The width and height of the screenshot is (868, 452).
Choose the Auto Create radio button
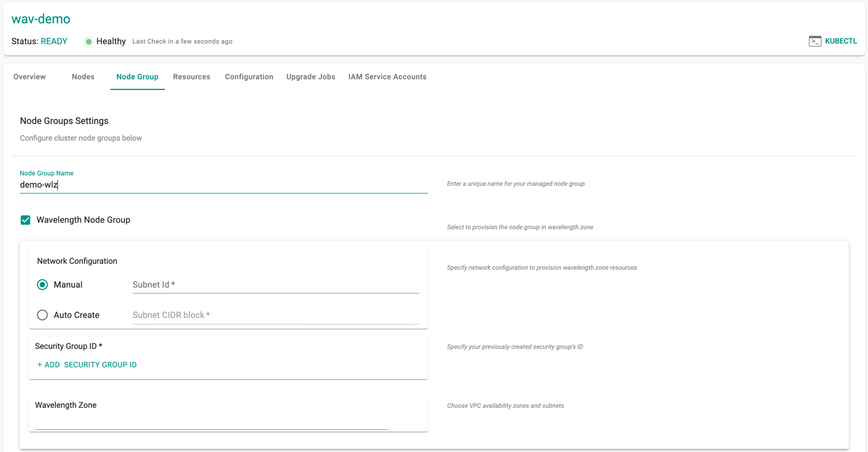pos(42,315)
